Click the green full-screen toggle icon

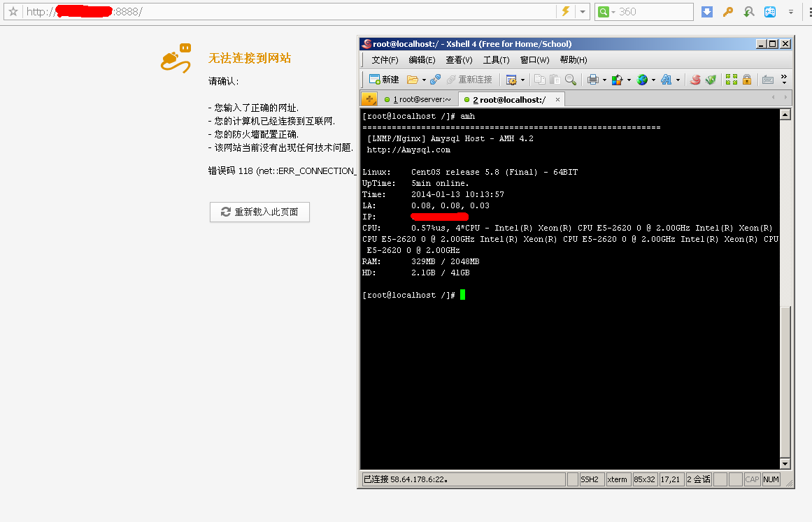pyautogui.click(x=732, y=80)
